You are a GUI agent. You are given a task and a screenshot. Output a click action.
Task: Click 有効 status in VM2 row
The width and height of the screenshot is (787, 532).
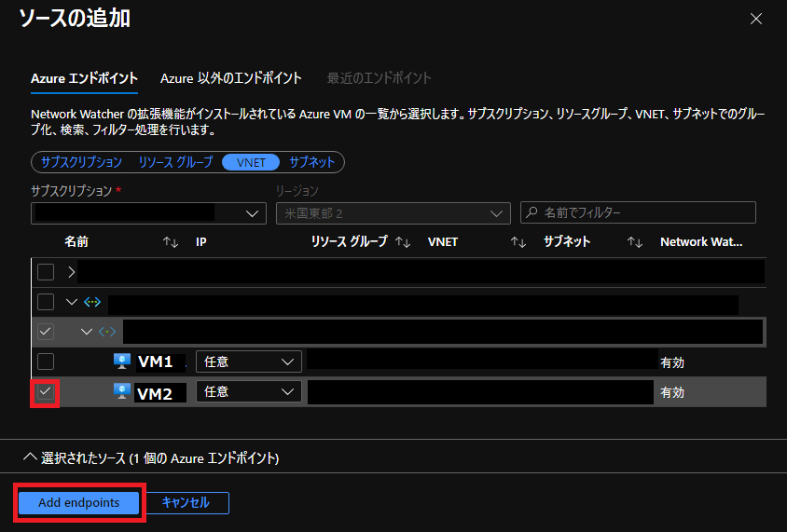tap(672, 392)
